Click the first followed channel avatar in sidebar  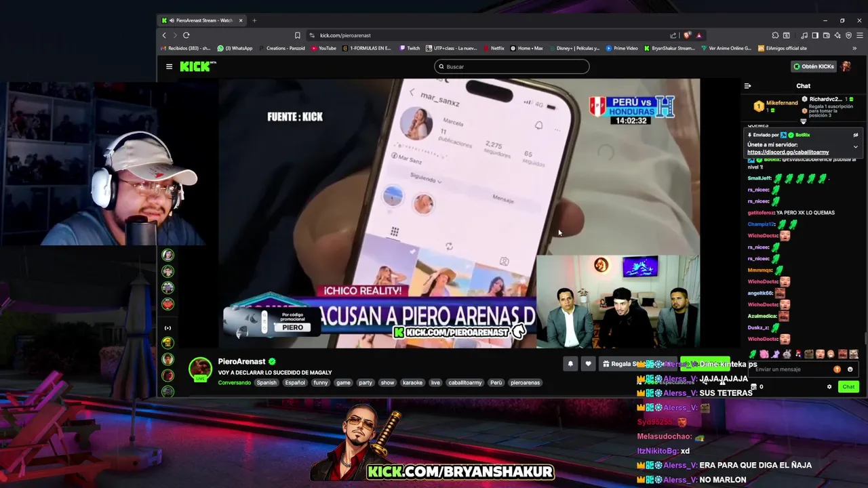pyautogui.click(x=167, y=255)
